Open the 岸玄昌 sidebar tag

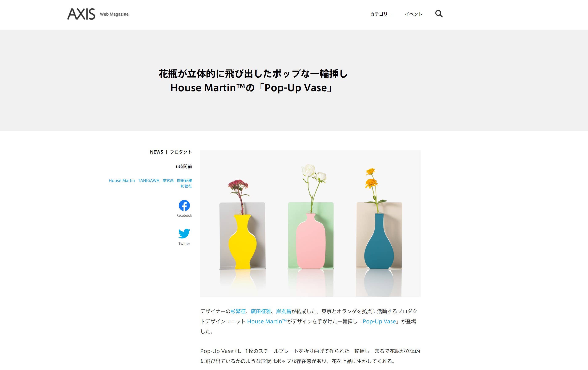point(168,181)
